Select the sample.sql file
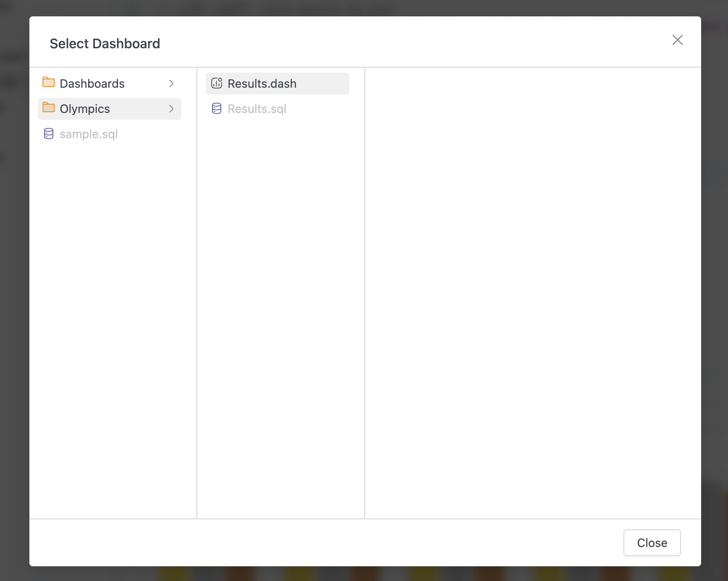Image resolution: width=728 pixels, height=581 pixels. [x=89, y=134]
